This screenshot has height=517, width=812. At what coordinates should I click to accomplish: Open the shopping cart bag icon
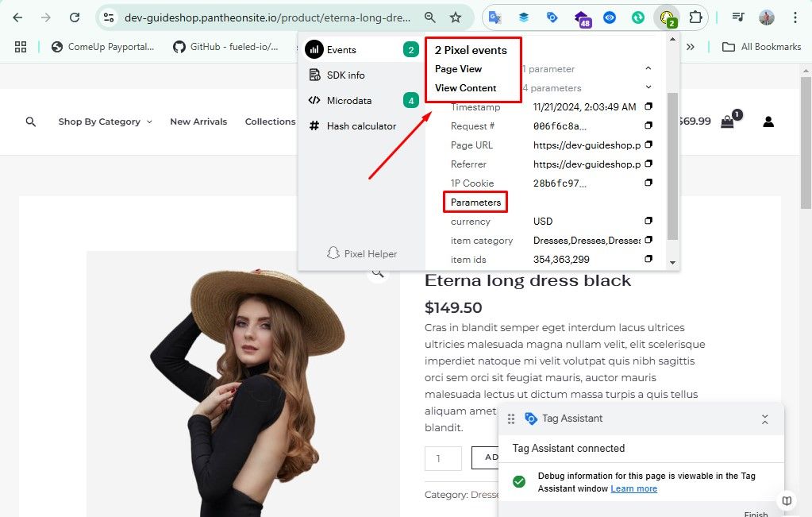click(x=727, y=122)
